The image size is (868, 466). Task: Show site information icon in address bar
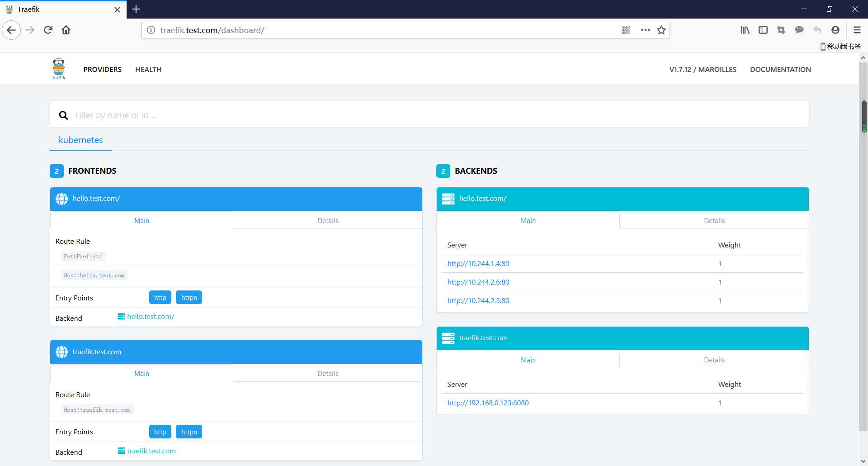(x=151, y=30)
